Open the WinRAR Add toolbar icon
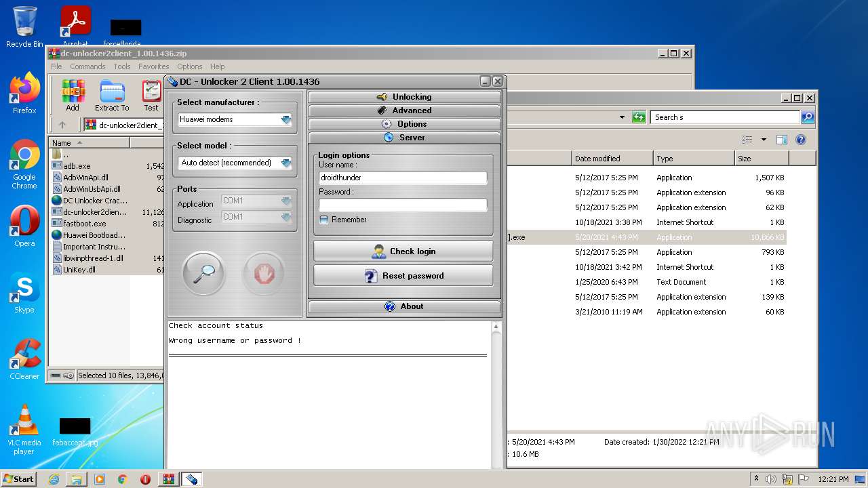 coord(73,96)
